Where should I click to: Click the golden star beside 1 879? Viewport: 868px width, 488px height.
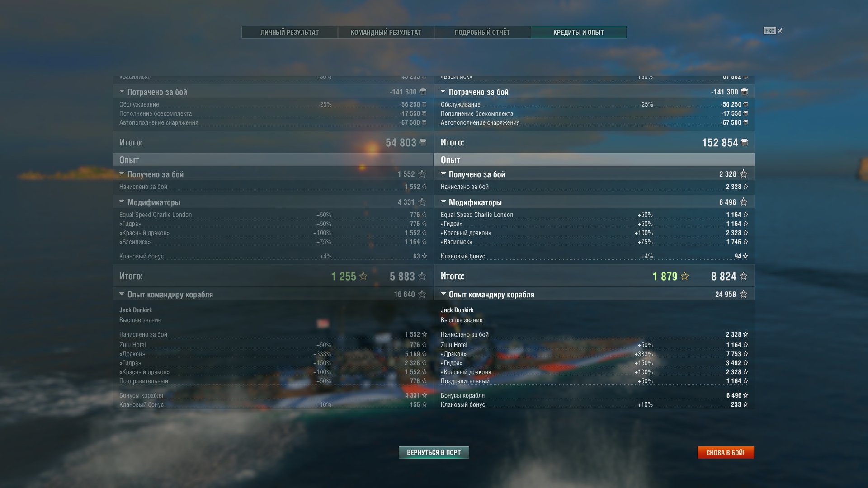coord(684,276)
